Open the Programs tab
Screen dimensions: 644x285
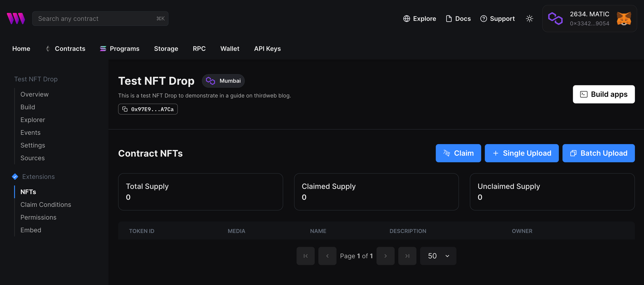pos(119,49)
